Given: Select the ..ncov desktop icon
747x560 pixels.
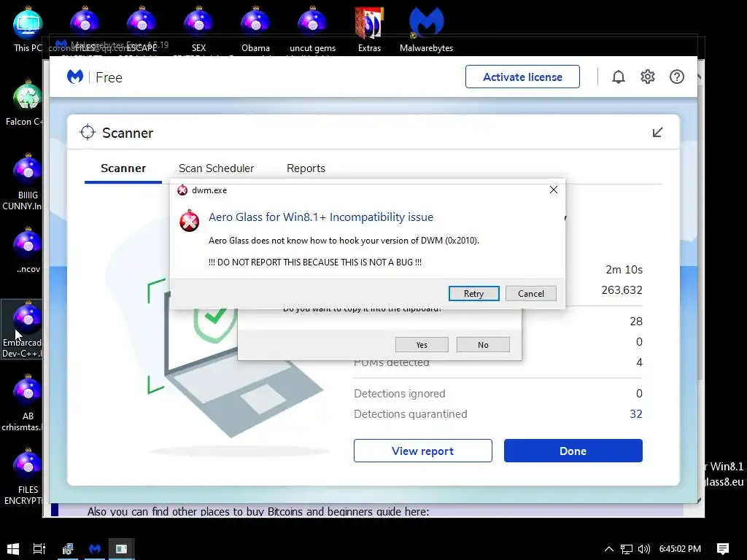Looking at the screenshot, I should pos(28,251).
